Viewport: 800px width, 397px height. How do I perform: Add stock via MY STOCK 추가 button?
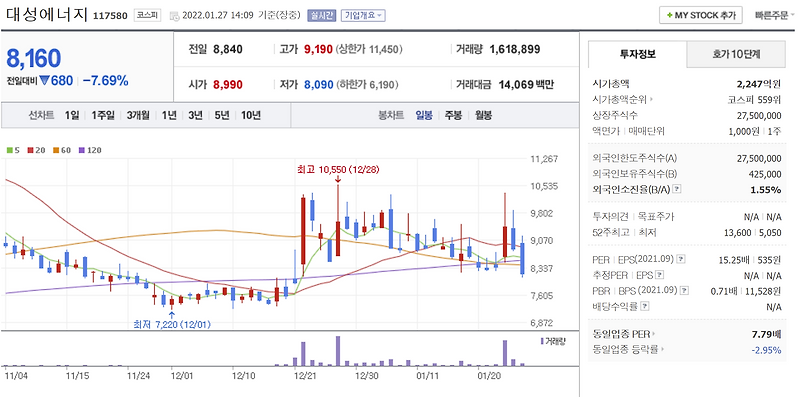point(701,15)
